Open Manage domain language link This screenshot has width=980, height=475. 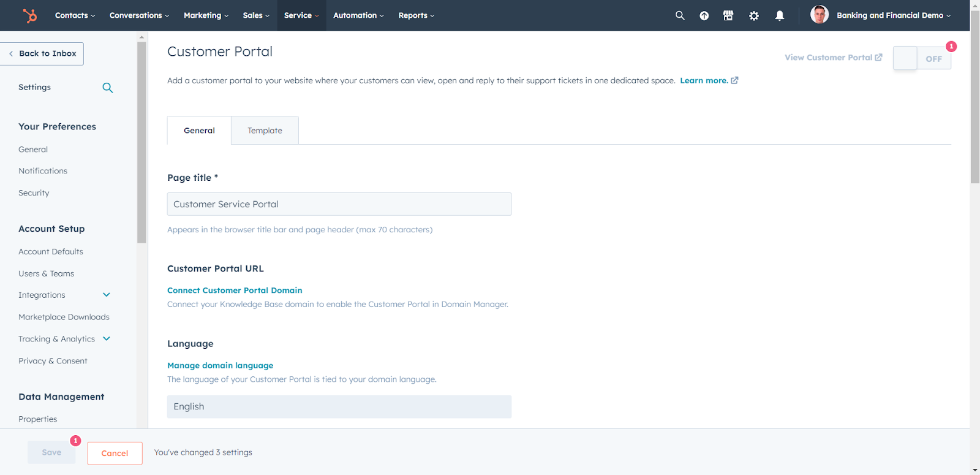click(220, 365)
